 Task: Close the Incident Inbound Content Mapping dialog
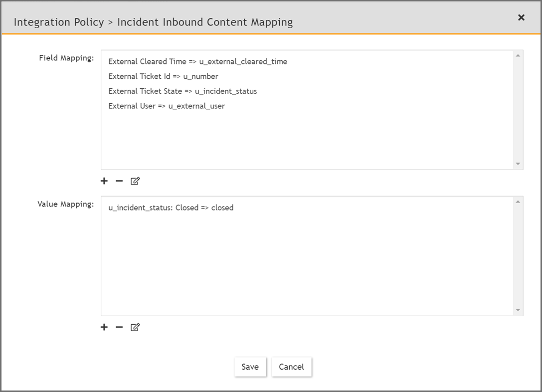pos(521,17)
